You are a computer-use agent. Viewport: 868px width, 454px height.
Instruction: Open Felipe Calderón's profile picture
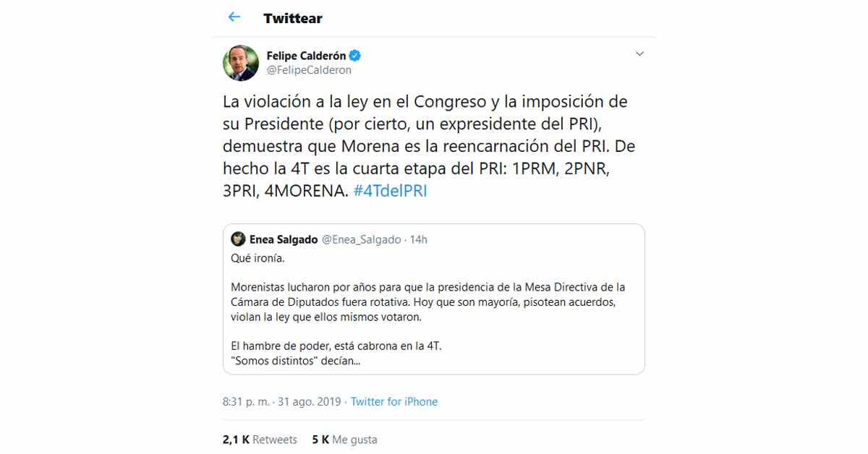[239, 63]
